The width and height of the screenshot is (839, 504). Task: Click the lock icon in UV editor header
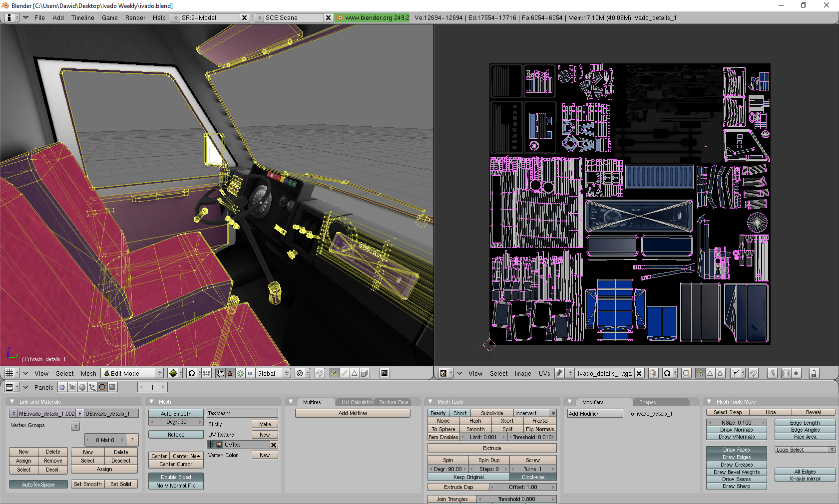pyautogui.click(x=814, y=373)
